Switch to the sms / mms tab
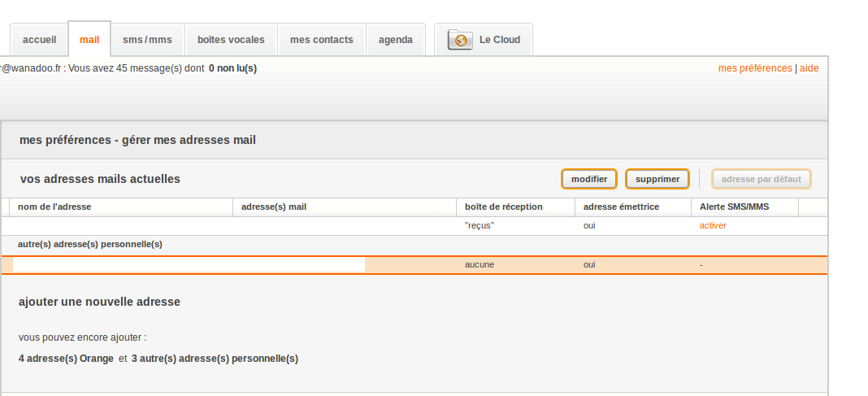Viewport: 868px width, 396px height. tap(147, 39)
